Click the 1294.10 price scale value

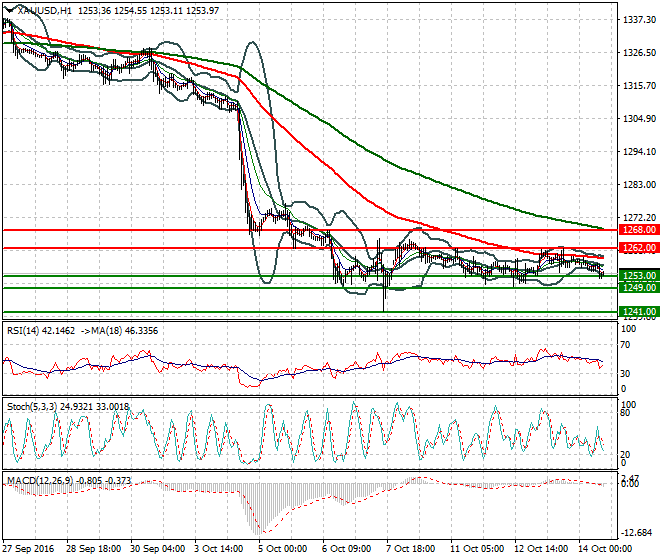click(639, 152)
